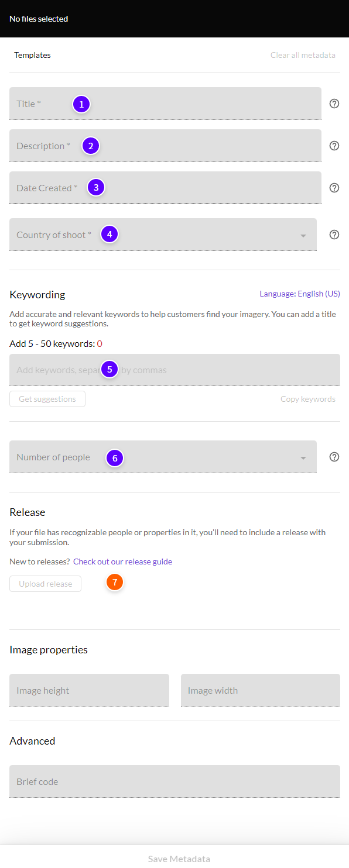Viewport: 349px width, 868px height.
Task: Click the Save Metadata button
Action: tap(179, 859)
